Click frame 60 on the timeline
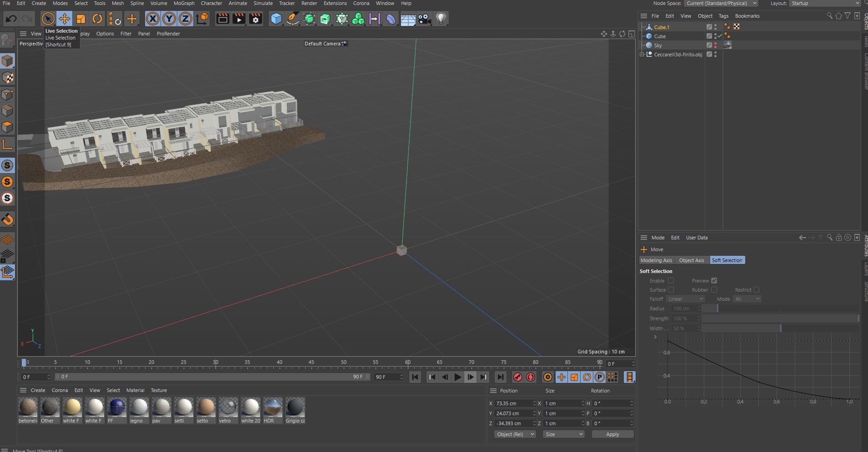Image resolution: width=868 pixels, height=452 pixels. [408, 362]
